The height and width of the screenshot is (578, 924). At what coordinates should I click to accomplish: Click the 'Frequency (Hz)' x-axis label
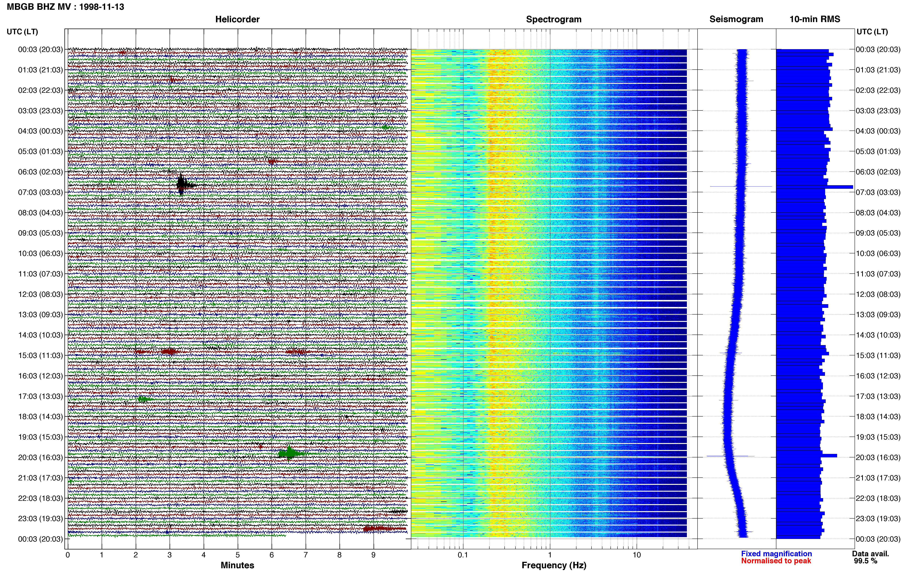coord(554,565)
